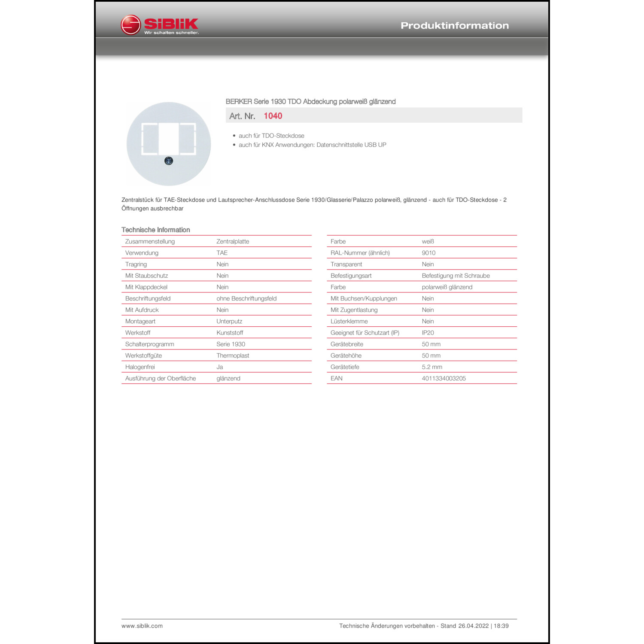Click the bullet 'auch für TDO-Steckdose'
The image size is (644, 644).
(271, 136)
